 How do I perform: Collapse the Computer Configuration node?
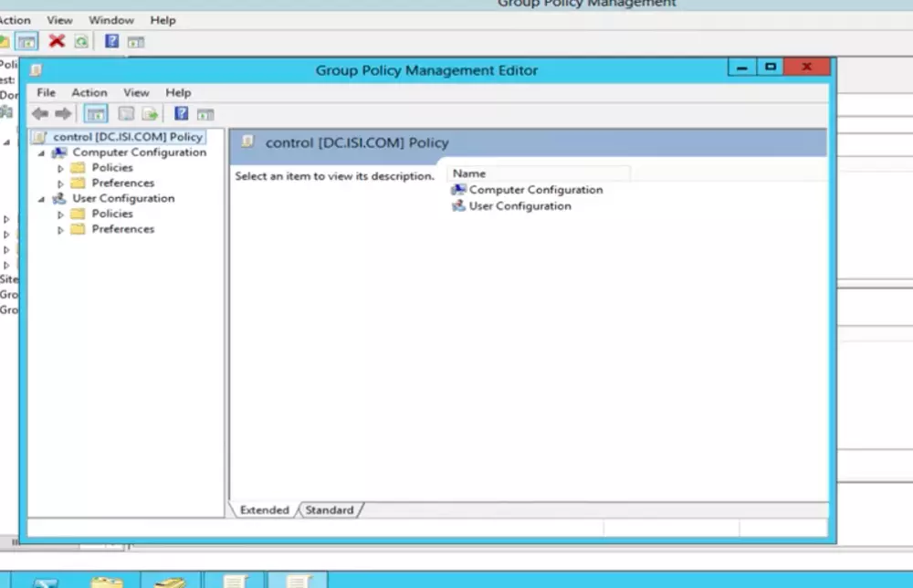[x=41, y=153]
